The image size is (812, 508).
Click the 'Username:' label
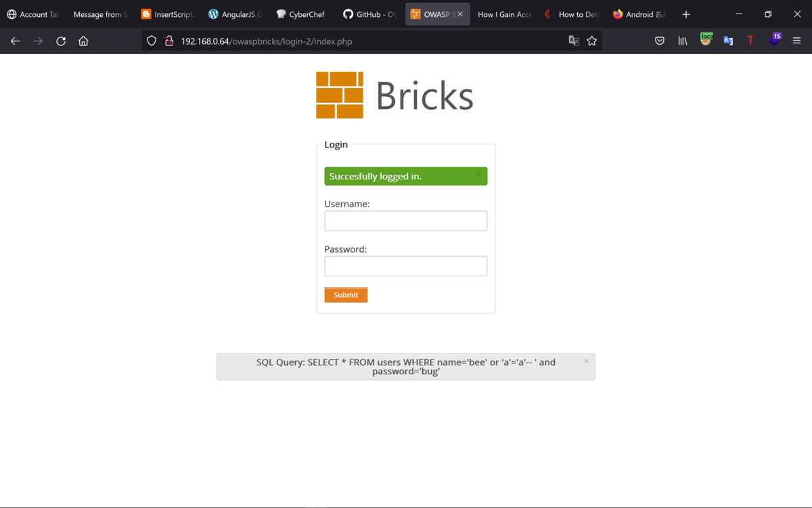(347, 204)
